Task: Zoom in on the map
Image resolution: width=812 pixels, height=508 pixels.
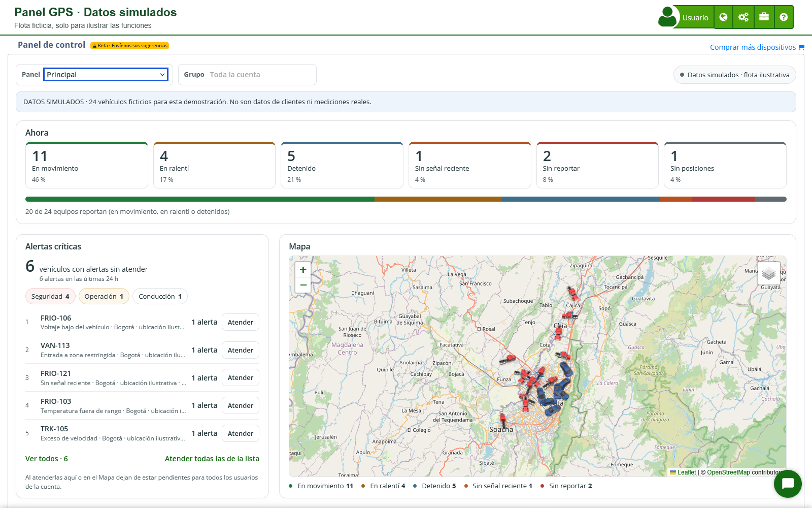Action: [303, 270]
